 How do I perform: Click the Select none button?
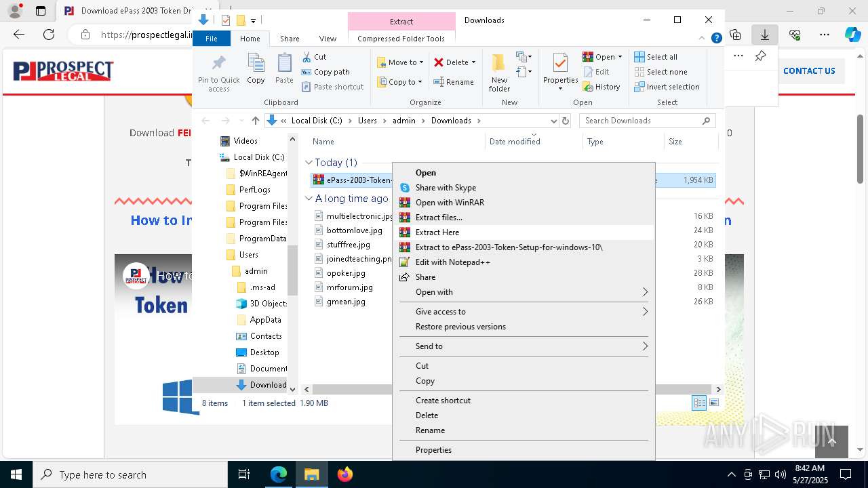pyautogui.click(x=660, y=72)
